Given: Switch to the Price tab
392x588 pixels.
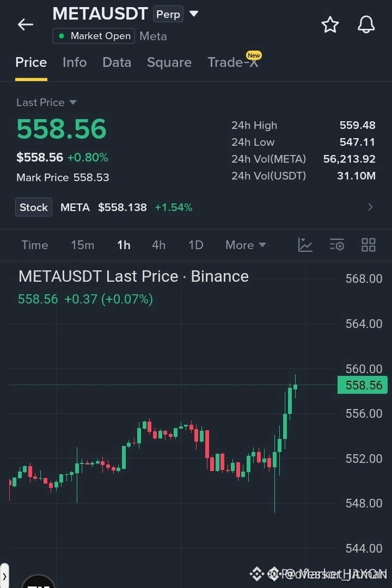Looking at the screenshot, I should tap(31, 62).
